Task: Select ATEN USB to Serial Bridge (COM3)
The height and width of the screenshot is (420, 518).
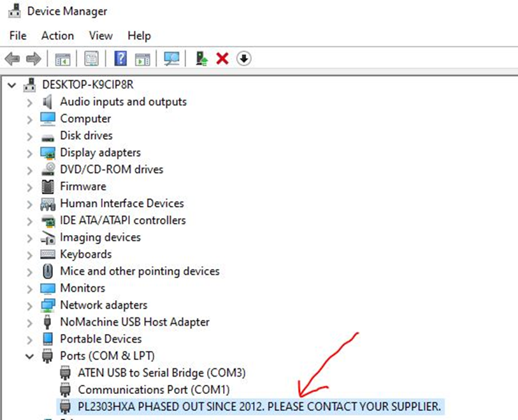Action: point(161,373)
